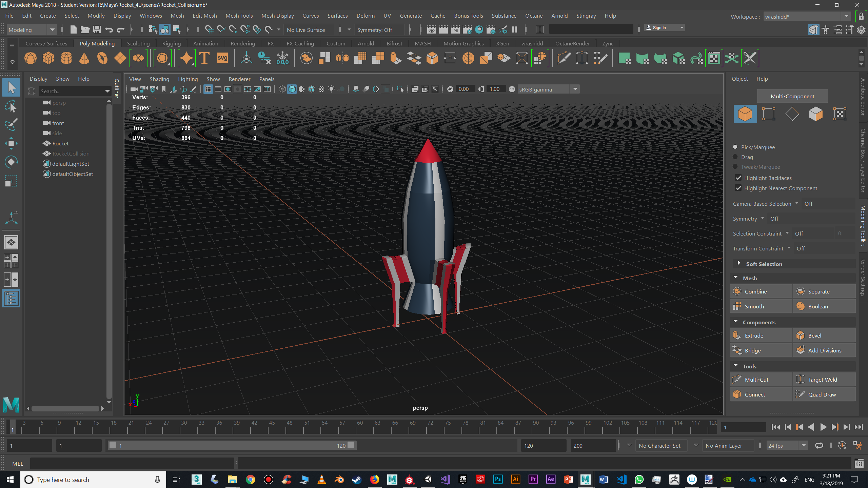Create a polygon cube from the shelf
The image size is (868, 488).
coord(48,58)
